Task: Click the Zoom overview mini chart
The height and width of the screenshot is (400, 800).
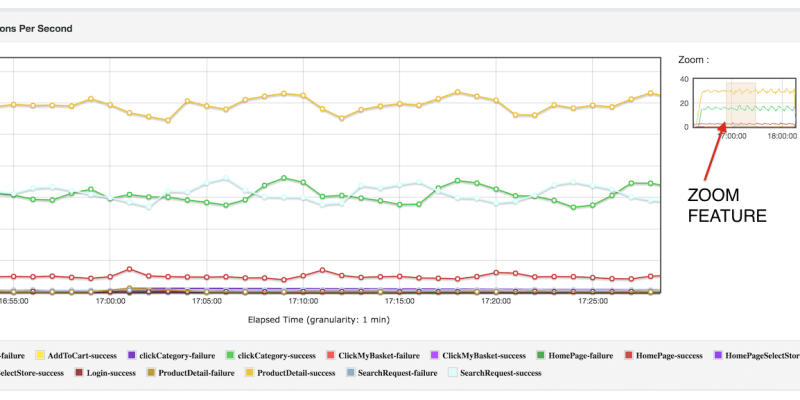Action: 744,102
